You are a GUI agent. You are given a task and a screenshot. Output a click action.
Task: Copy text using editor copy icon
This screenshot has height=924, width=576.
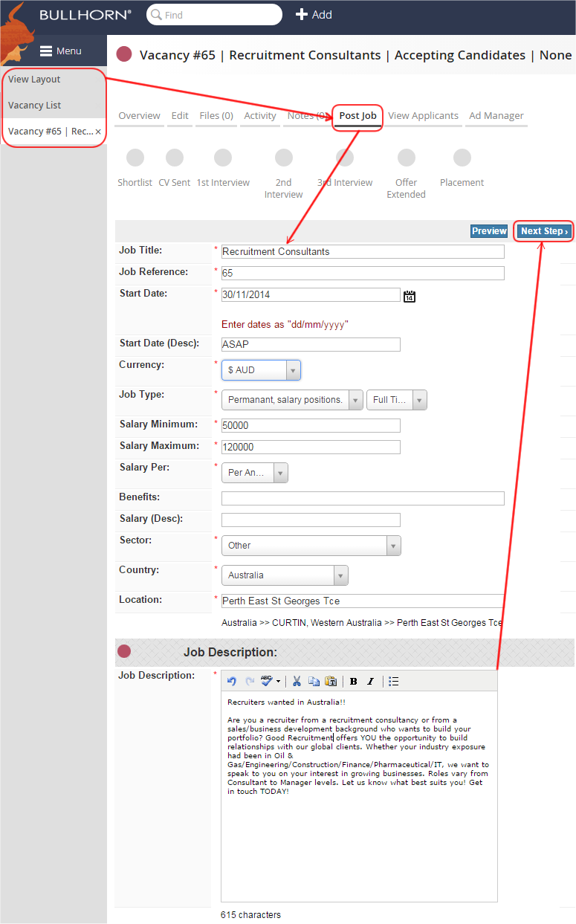pyautogui.click(x=314, y=681)
